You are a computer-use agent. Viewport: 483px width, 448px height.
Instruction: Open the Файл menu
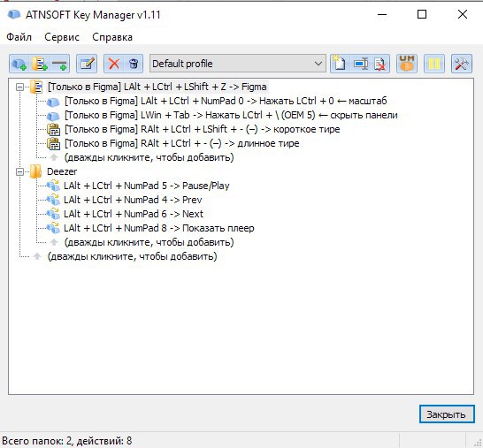pyautogui.click(x=19, y=37)
